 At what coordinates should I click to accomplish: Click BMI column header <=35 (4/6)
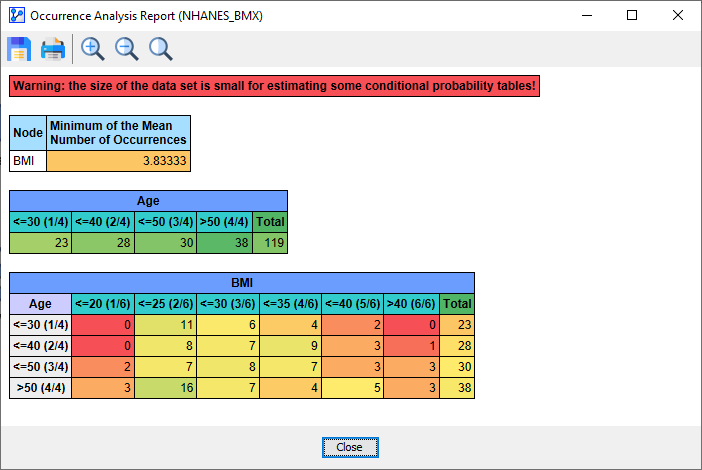pos(290,304)
